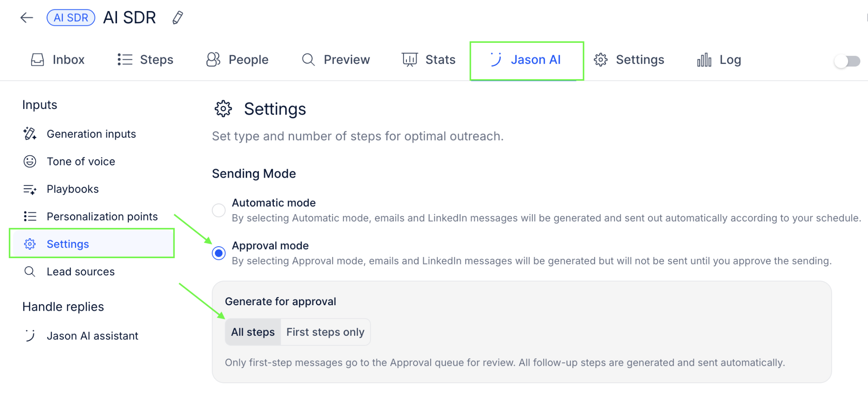
Task: Select the Approval mode radio button
Action: (x=219, y=253)
